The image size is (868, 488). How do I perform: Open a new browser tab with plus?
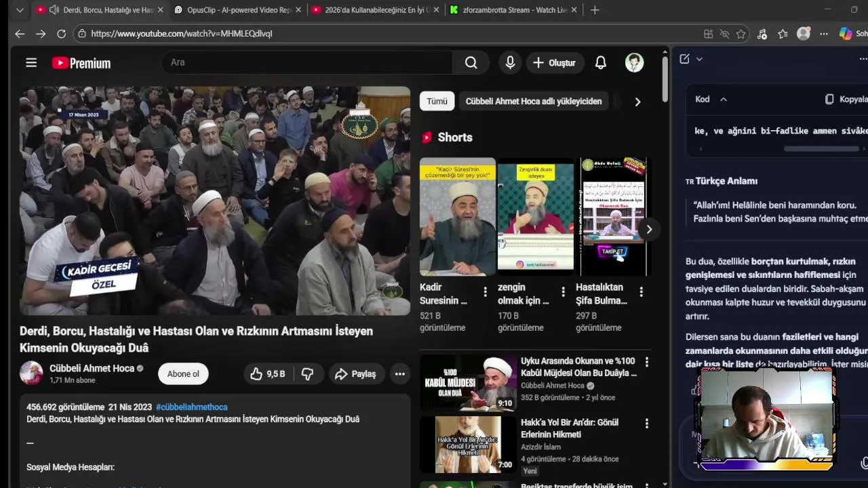click(x=595, y=10)
